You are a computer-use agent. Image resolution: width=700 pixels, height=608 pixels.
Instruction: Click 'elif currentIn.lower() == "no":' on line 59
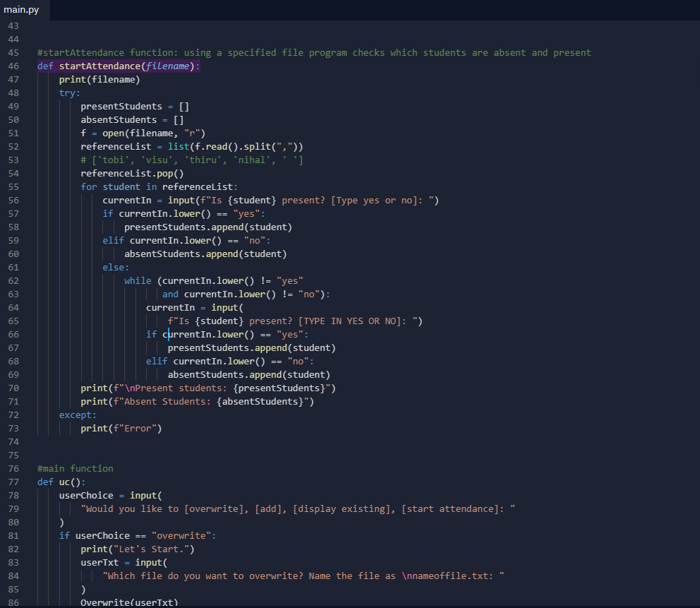[x=186, y=240]
